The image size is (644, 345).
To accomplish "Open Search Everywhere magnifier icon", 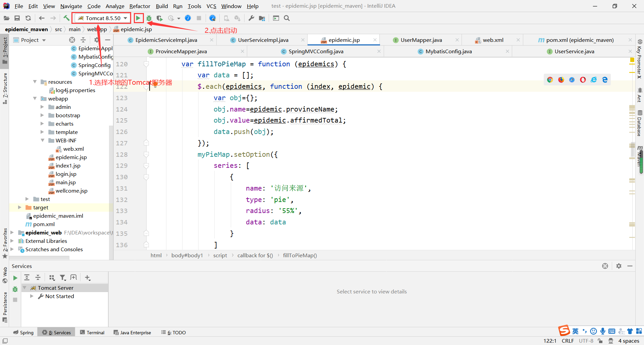I will point(287,18).
